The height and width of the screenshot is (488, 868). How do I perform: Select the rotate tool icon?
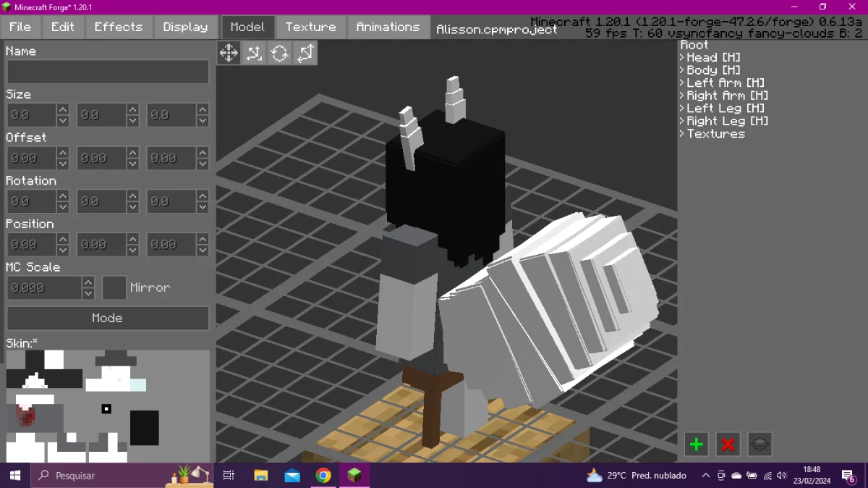(x=280, y=53)
